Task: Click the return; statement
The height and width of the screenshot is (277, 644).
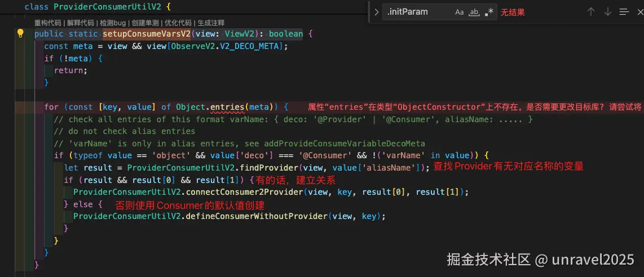Action: 71,70
